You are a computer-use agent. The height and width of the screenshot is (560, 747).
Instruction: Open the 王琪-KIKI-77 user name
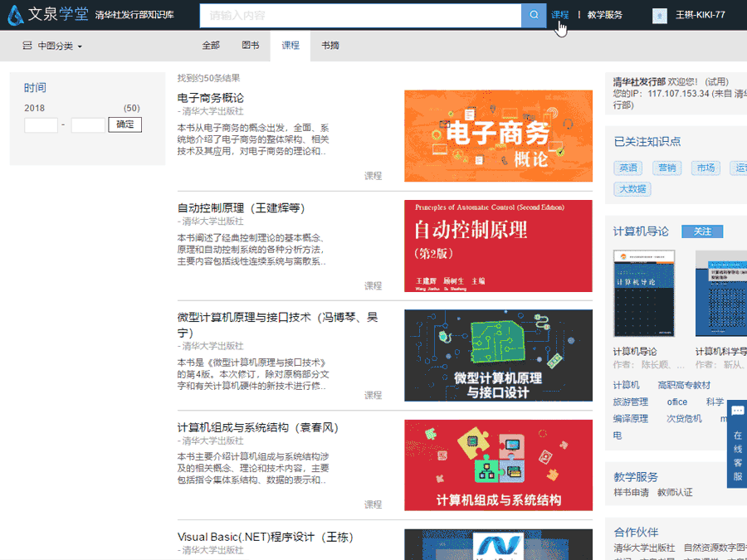coord(700,15)
